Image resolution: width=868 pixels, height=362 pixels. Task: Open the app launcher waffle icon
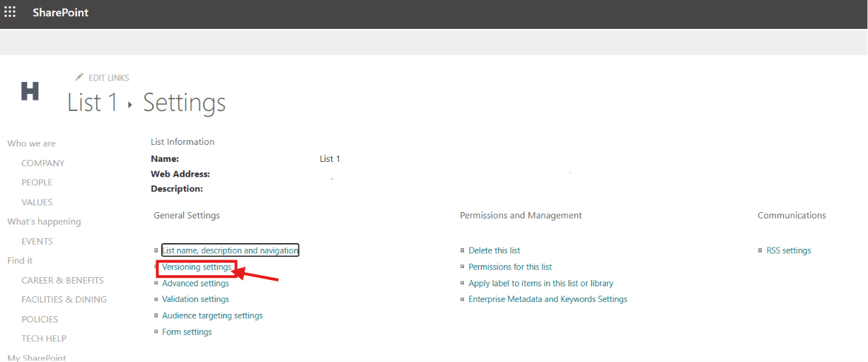click(11, 12)
